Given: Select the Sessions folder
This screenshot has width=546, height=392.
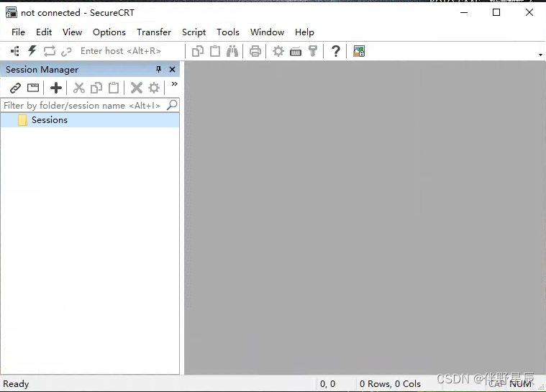Looking at the screenshot, I should 90,120.
